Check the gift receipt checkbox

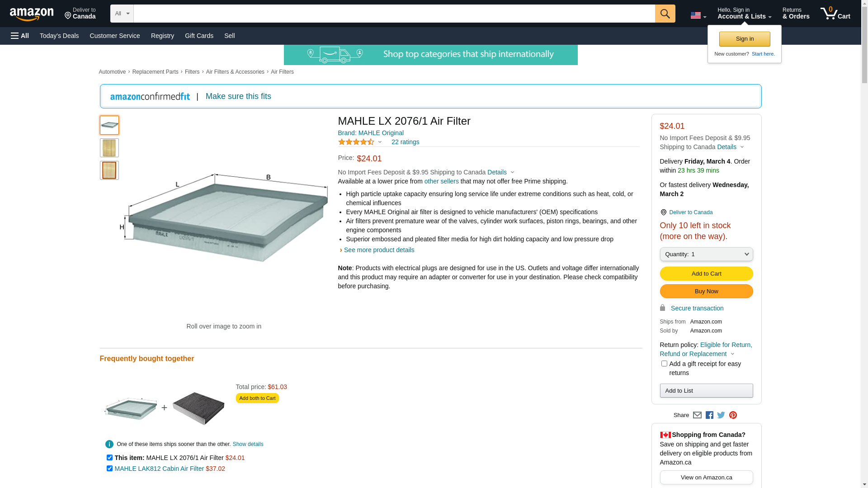(664, 364)
